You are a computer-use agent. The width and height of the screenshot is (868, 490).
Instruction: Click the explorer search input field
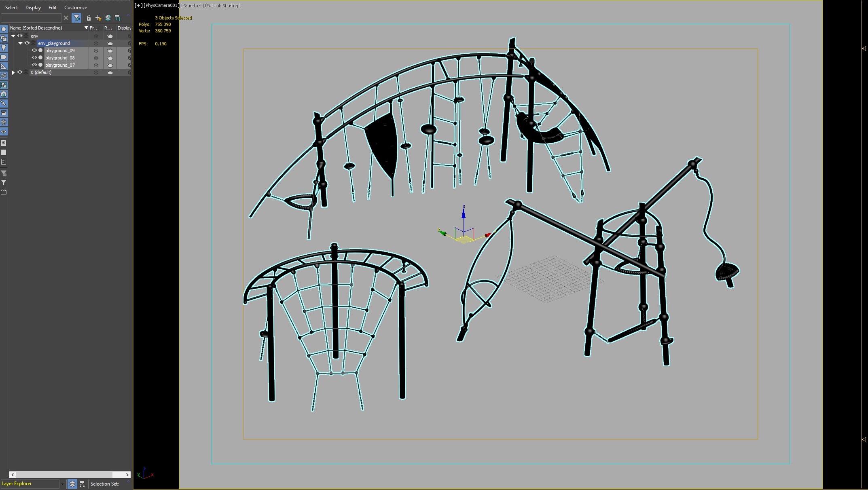pyautogui.click(x=31, y=18)
